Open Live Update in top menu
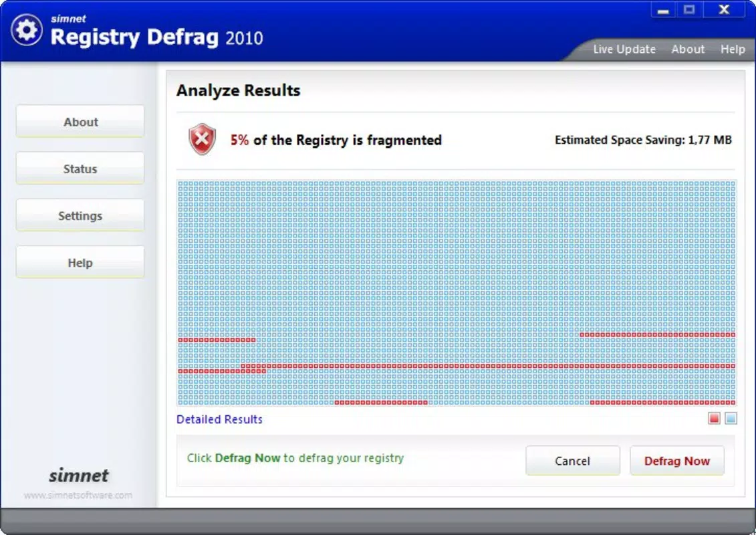This screenshot has height=535, width=756. click(624, 49)
